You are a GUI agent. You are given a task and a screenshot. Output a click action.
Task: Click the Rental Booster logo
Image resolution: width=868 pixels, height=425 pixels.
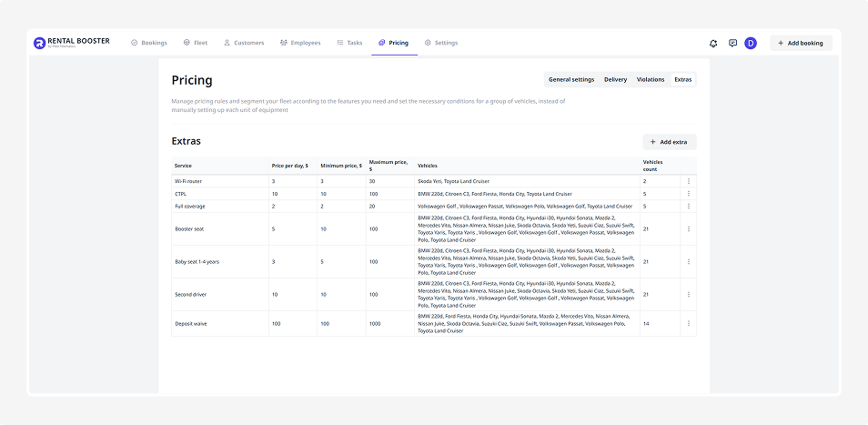point(71,43)
